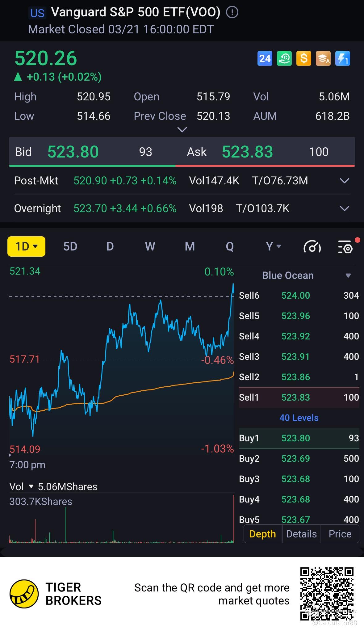Select the Buy1 row at 523.80

click(x=299, y=438)
